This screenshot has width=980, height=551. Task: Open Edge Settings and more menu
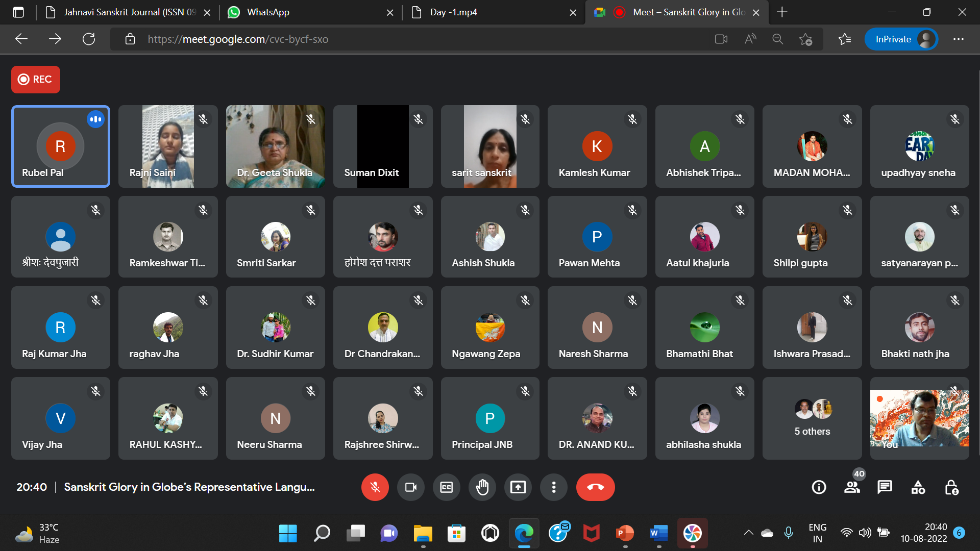coord(958,39)
